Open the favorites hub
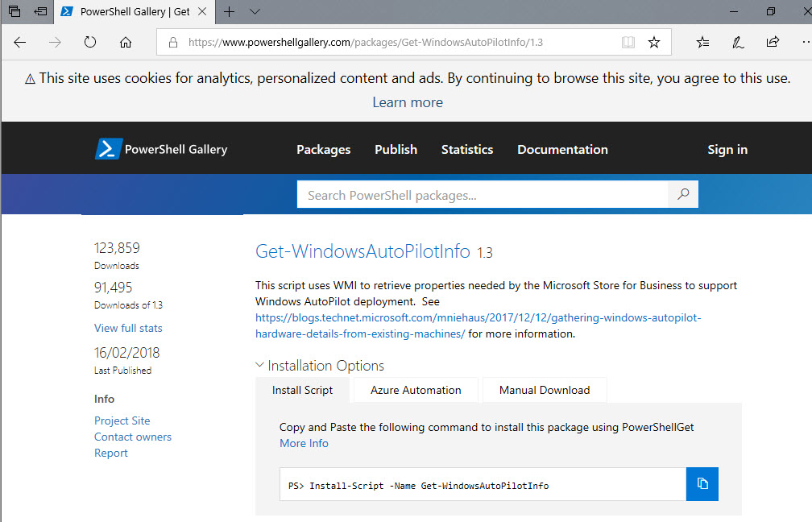This screenshot has height=522, width=812. tap(702, 42)
